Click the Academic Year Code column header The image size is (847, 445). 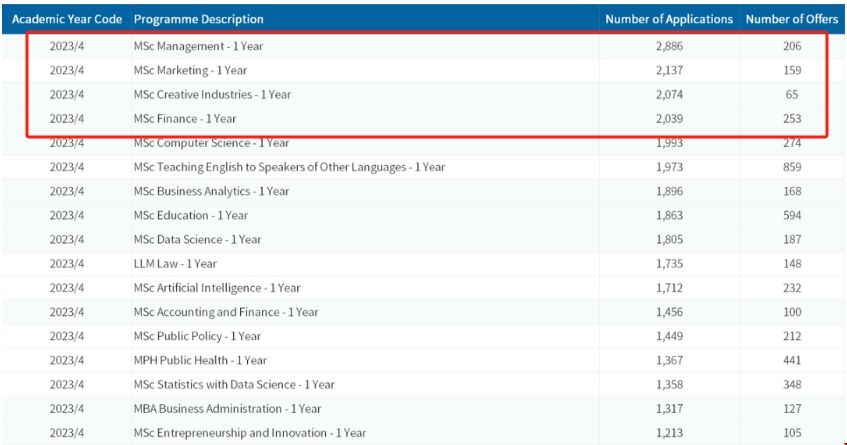pos(66,19)
